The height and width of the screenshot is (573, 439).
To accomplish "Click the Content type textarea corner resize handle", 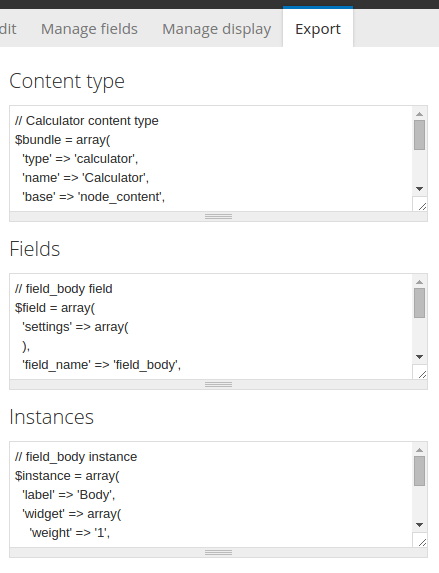I will [x=420, y=204].
